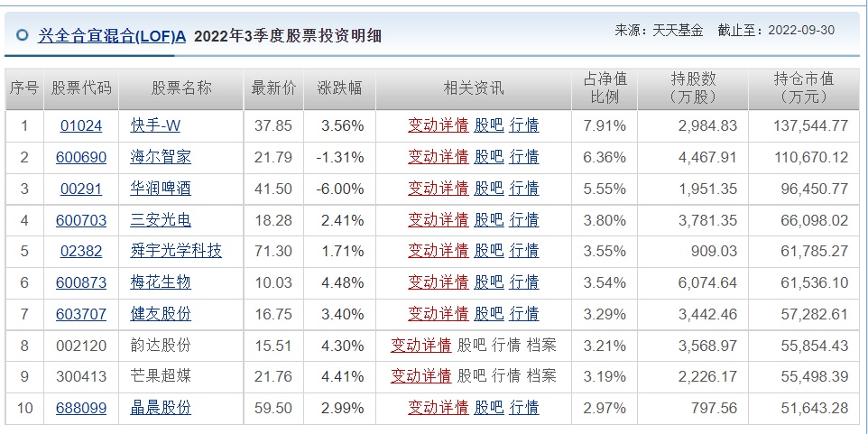Click the 持仓市值 column header
This screenshot has width=868, height=434.
pos(803,88)
